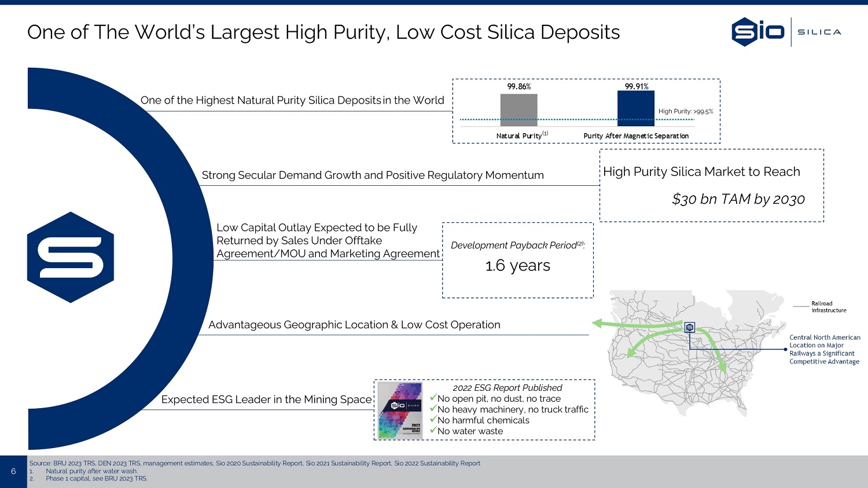This screenshot has width=868, height=488.
Task: Click footnote 'Phase 1 capital, see BRU 2023 TRS'
Action: [x=97, y=479]
